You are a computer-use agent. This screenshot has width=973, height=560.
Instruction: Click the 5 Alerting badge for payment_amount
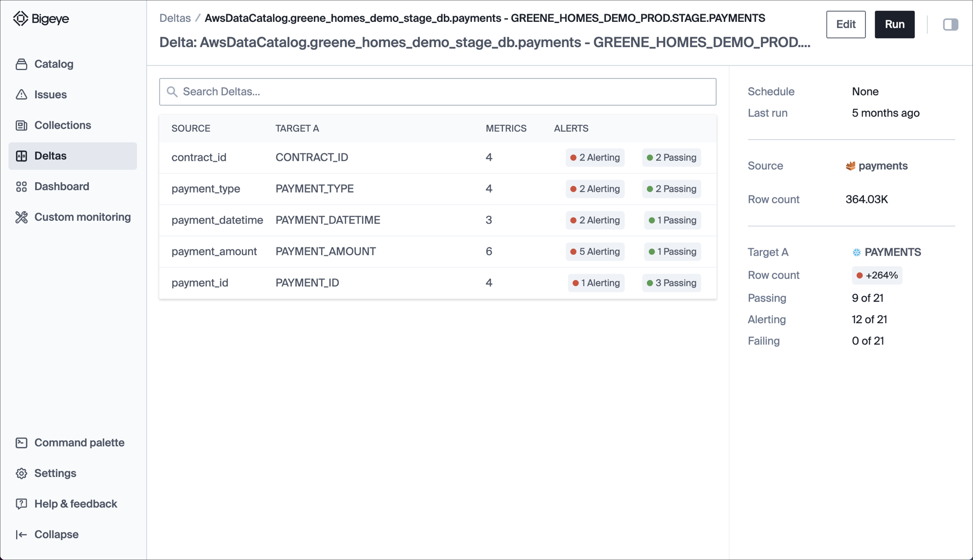click(x=595, y=252)
